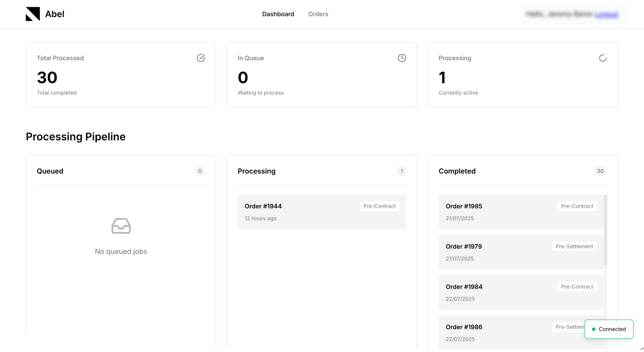Click the spinner icon on Processing card
The height and width of the screenshot is (352, 644).
click(602, 58)
